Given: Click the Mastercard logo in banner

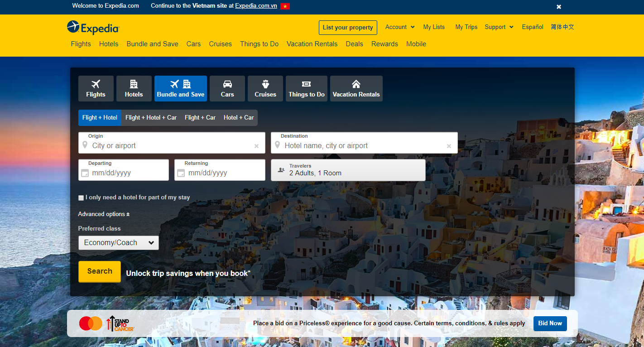Looking at the screenshot, I should 91,323.
